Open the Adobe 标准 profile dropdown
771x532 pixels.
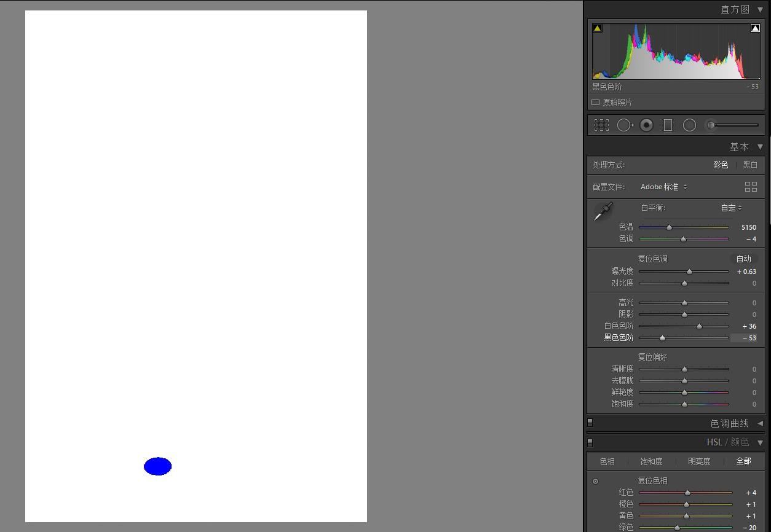pos(663,187)
